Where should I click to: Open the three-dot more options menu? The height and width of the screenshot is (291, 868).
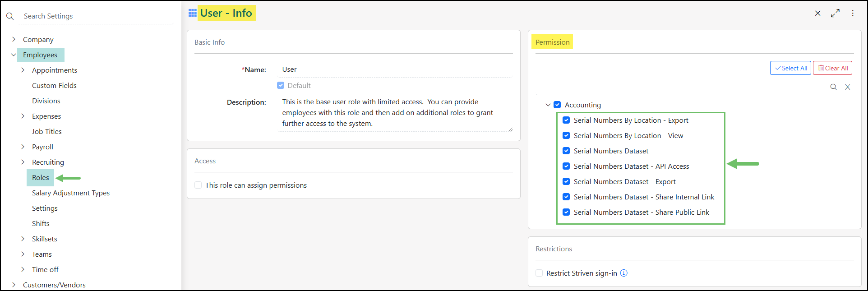(x=853, y=14)
